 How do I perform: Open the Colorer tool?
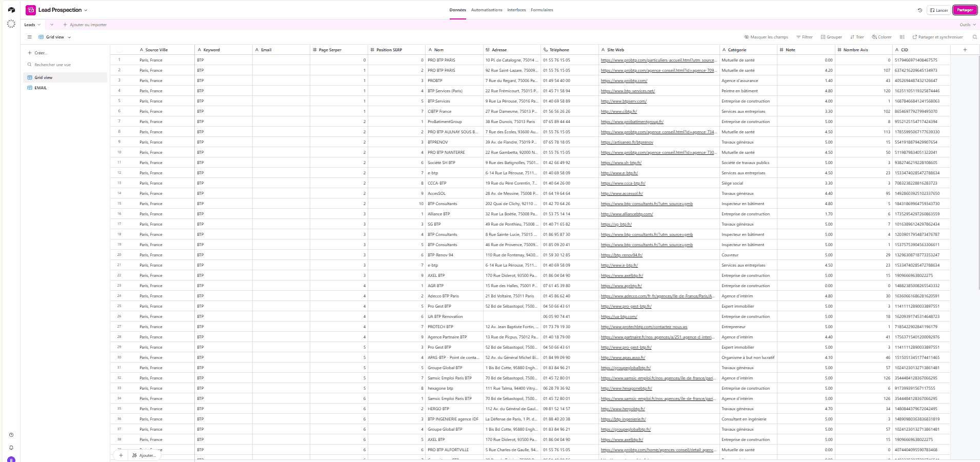click(x=882, y=37)
